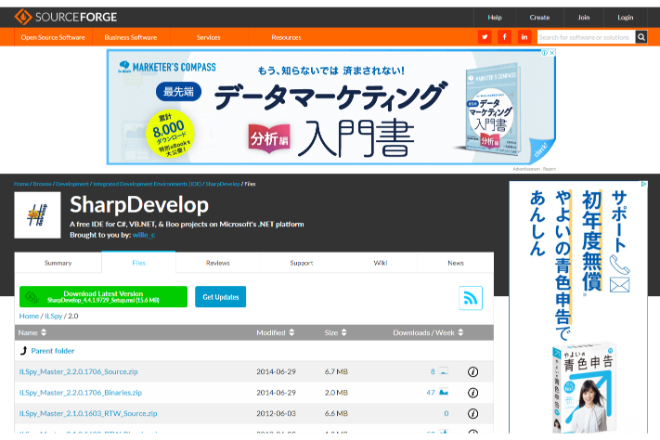Click SharpDevelop in the top breadcrumb
Viewport: 660px width, 440px height.
[223, 184]
